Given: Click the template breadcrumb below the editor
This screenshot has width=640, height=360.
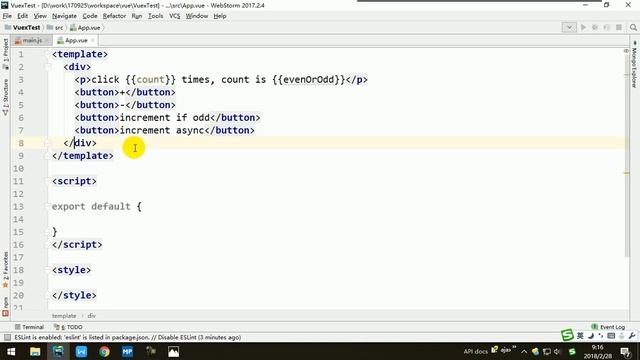Looking at the screenshot, I should click(64, 316).
